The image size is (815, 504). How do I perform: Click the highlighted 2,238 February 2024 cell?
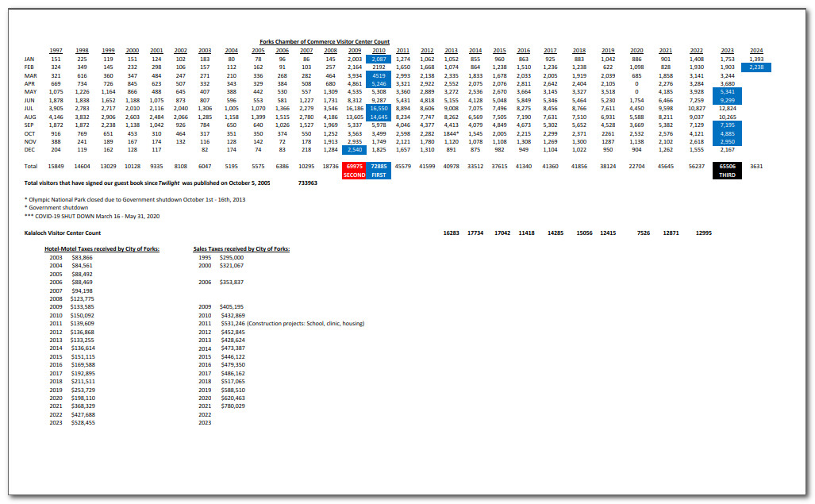(756, 67)
